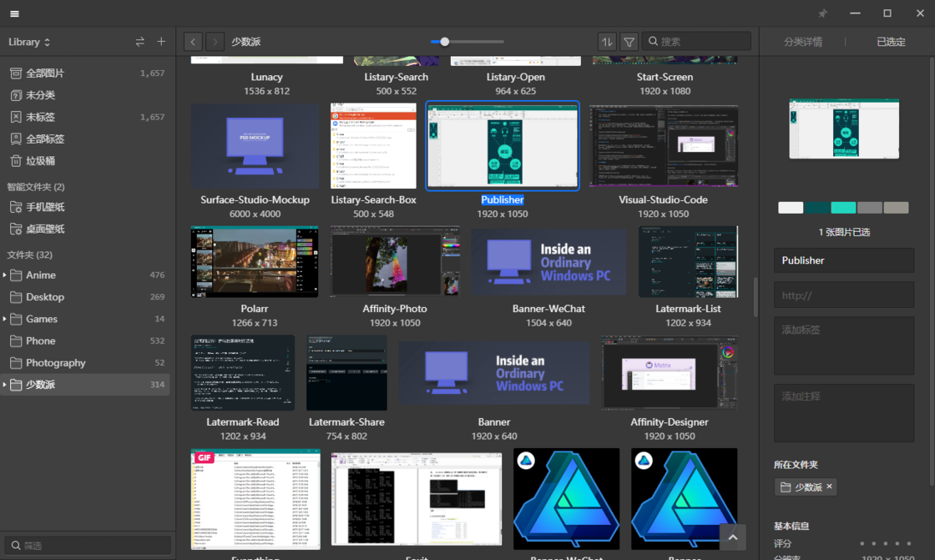Click the Games folder icon

tap(16, 319)
